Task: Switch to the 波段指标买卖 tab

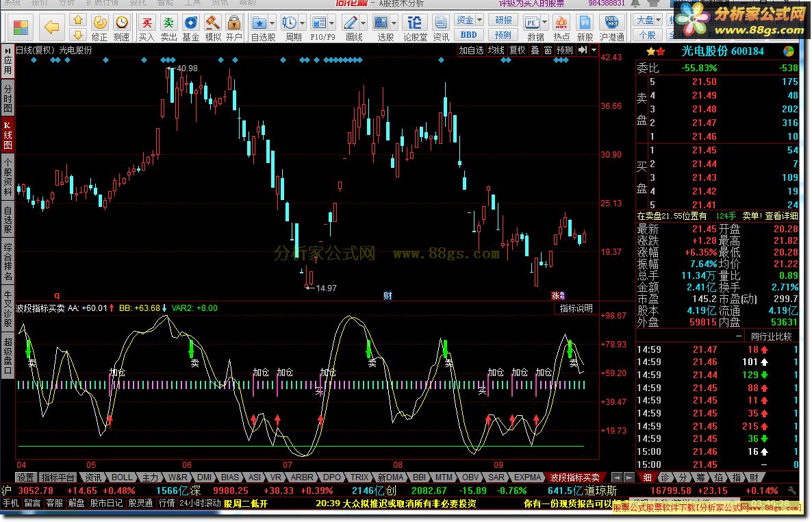Action: (574, 477)
